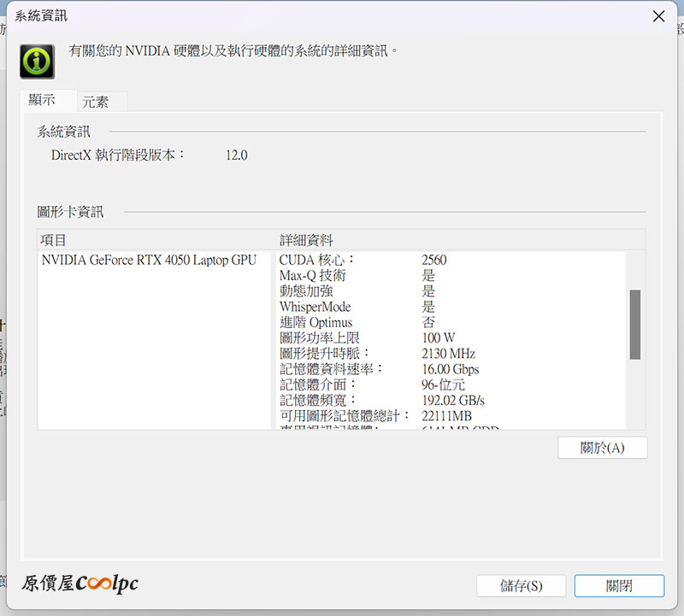Click the details list scrollbar thumb
Image resolution: width=684 pixels, height=616 pixels.
click(x=635, y=325)
